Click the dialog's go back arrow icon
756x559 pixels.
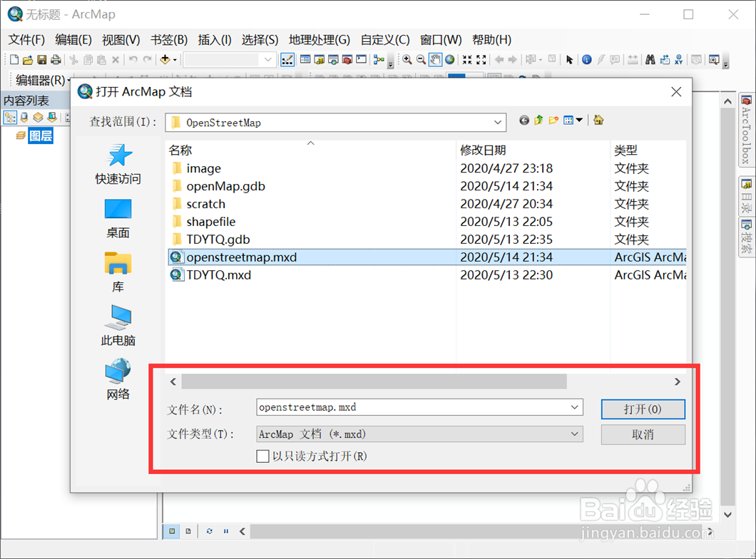pos(524,120)
